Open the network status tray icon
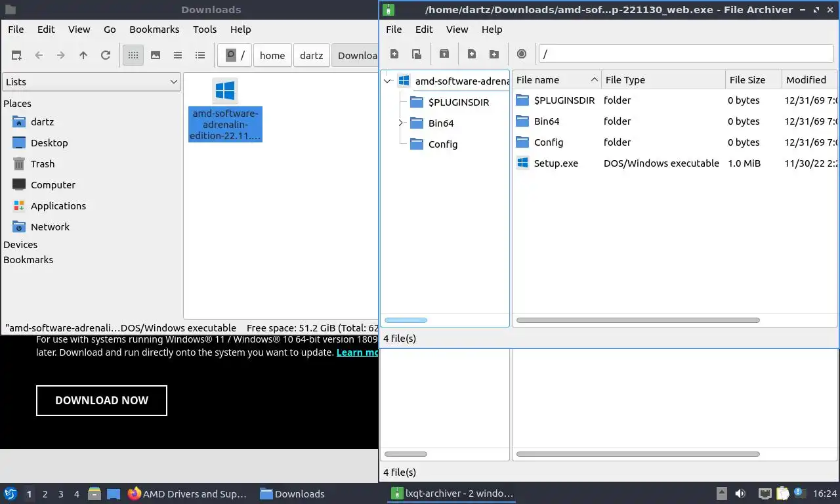840x504 pixels. (765, 493)
